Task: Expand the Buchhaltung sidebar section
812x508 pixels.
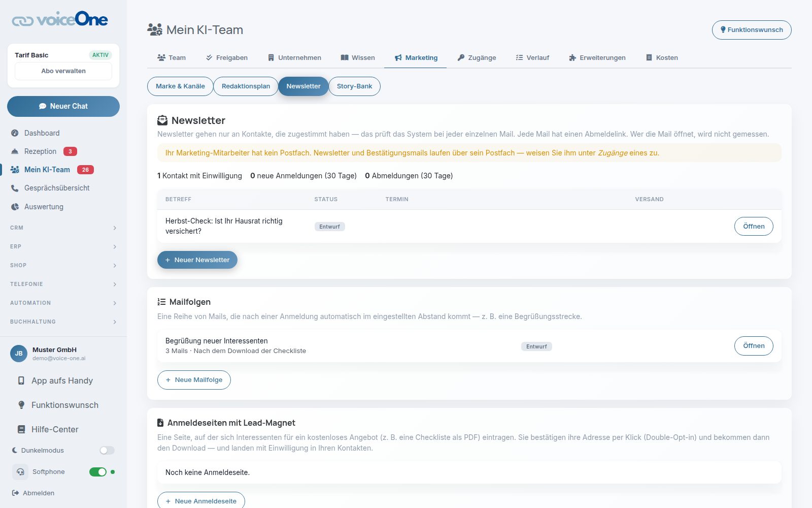Action: (x=63, y=322)
